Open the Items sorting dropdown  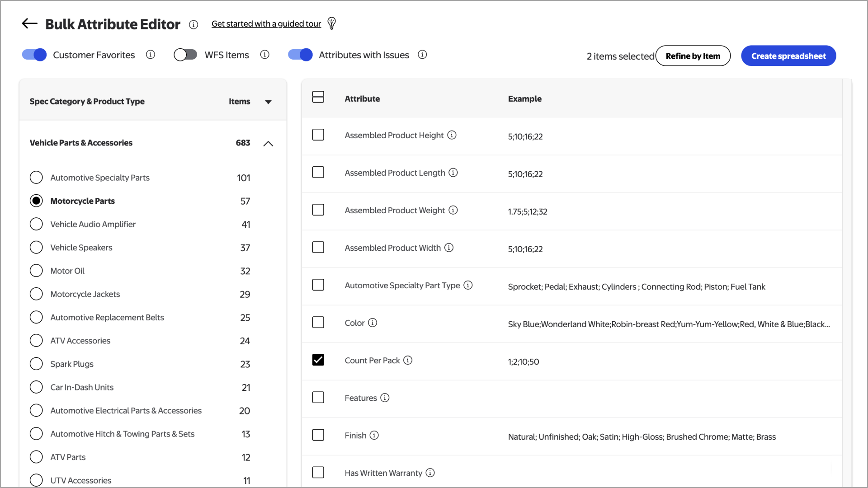(x=268, y=102)
